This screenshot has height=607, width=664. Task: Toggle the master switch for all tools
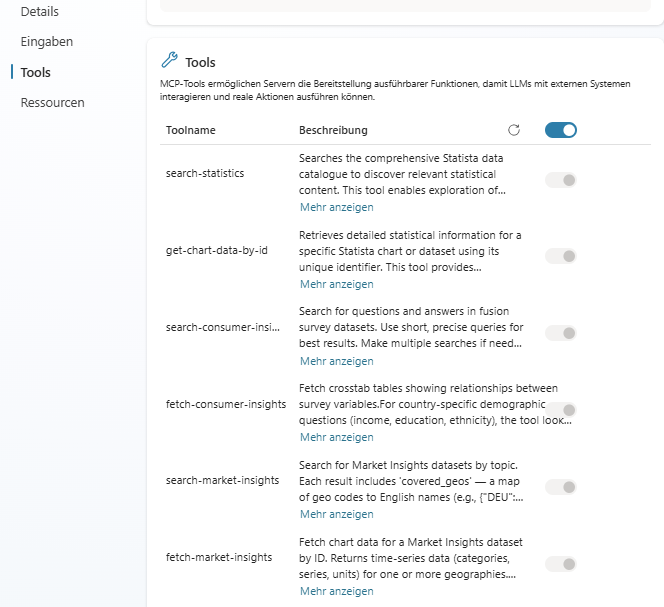coord(561,130)
